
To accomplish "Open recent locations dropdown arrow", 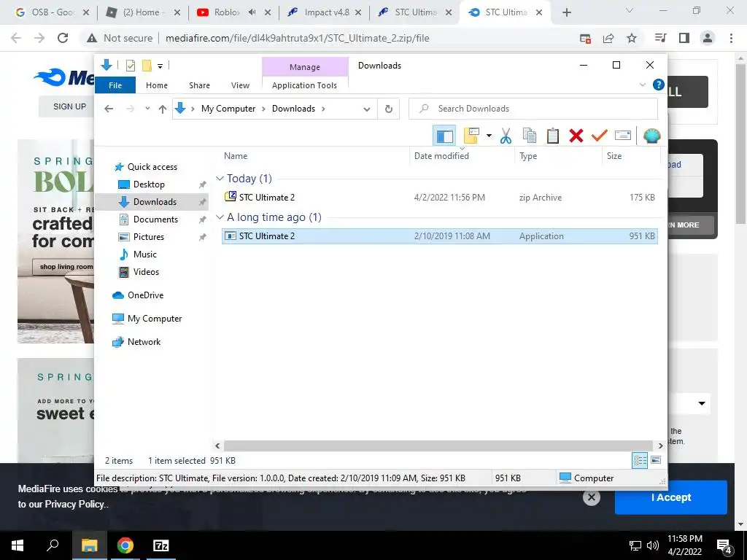I will [x=147, y=109].
